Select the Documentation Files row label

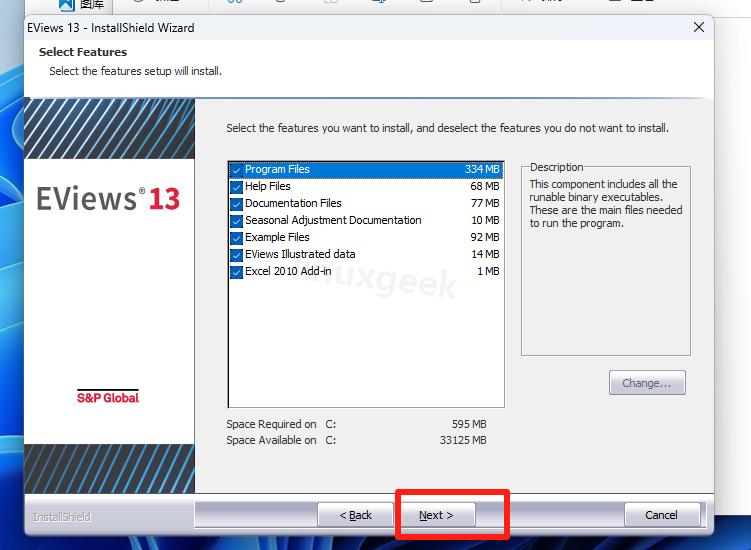pyautogui.click(x=293, y=203)
